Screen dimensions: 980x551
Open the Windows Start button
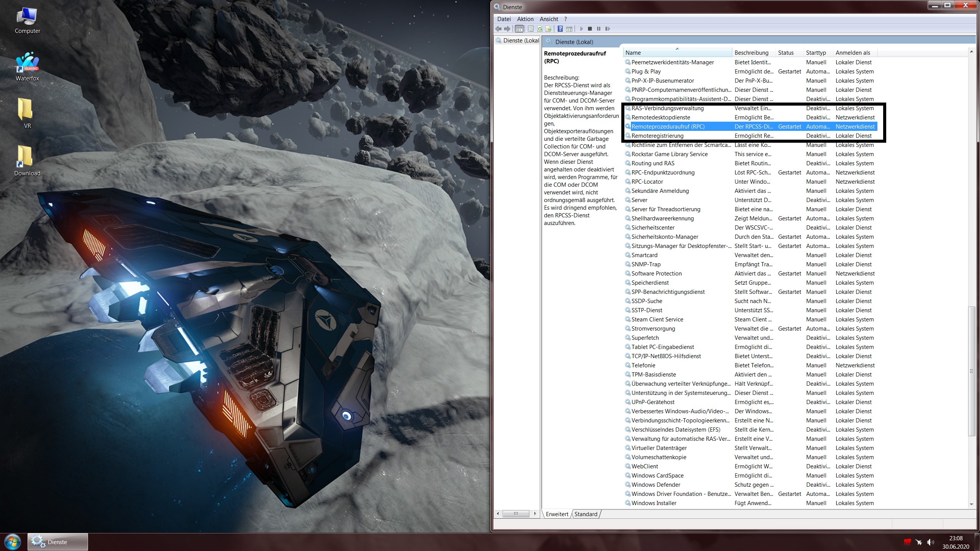point(12,542)
